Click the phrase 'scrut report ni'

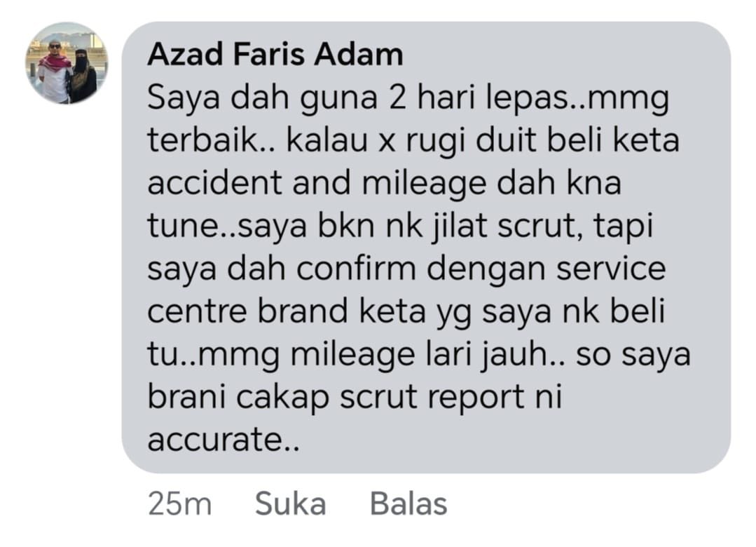click(x=451, y=397)
